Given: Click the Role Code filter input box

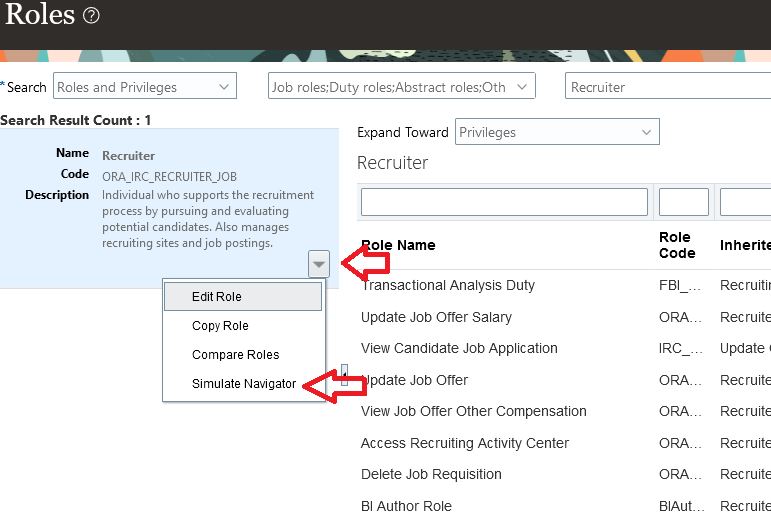Looking at the screenshot, I should coord(683,202).
